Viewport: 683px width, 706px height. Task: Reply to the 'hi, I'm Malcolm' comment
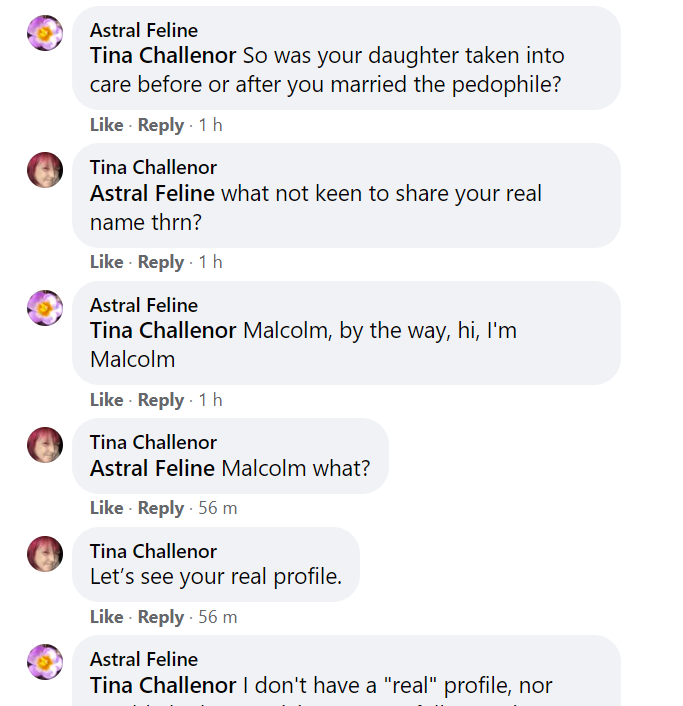[x=161, y=399]
